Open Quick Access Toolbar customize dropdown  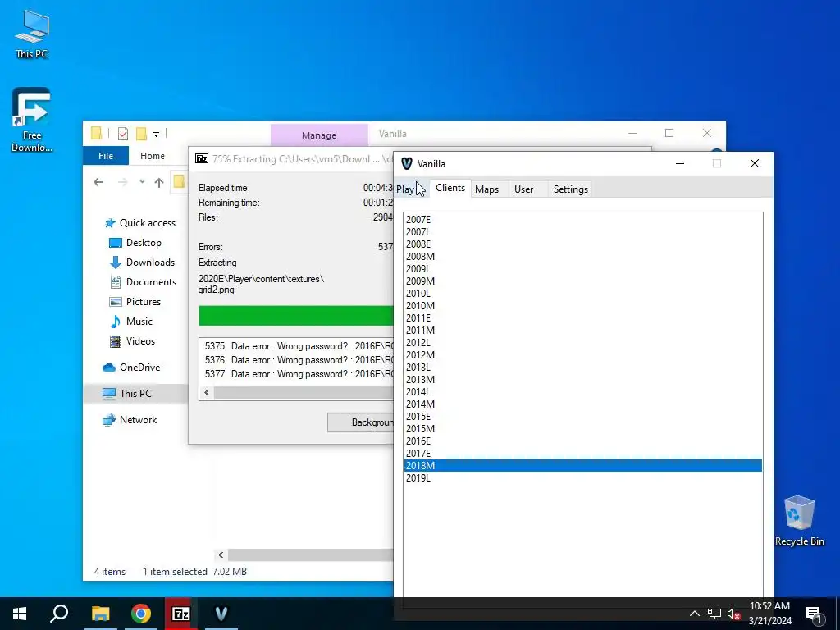pyautogui.click(x=156, y=135)
